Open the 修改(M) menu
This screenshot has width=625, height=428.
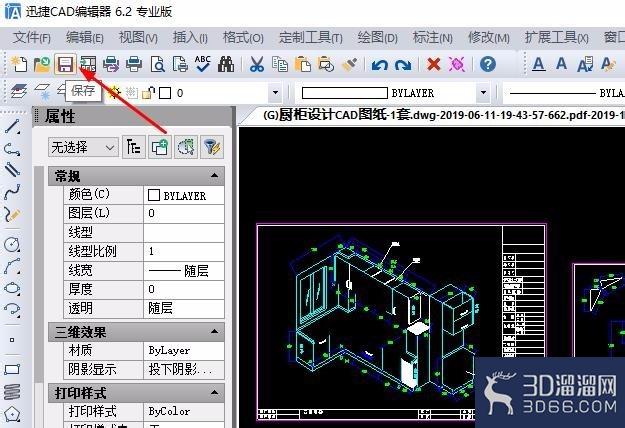(489, 38)
